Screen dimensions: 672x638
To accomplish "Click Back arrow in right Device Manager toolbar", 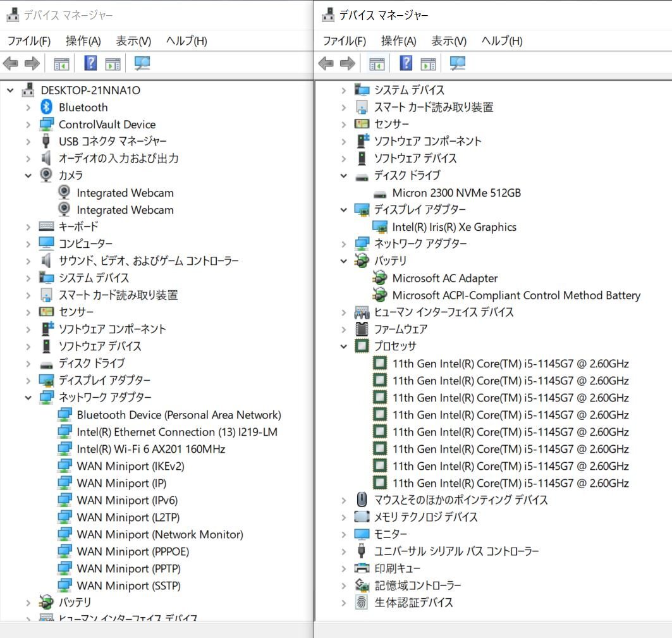I will tap(326, 64).
